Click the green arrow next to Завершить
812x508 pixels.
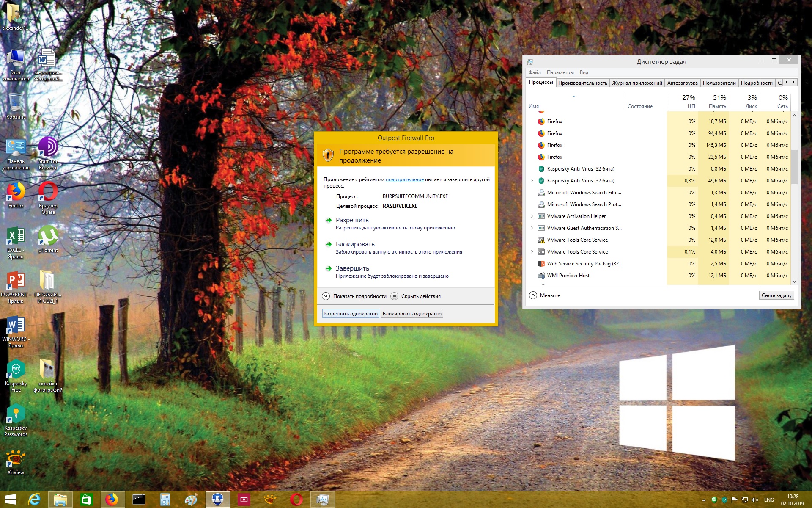tap(329, 268)
